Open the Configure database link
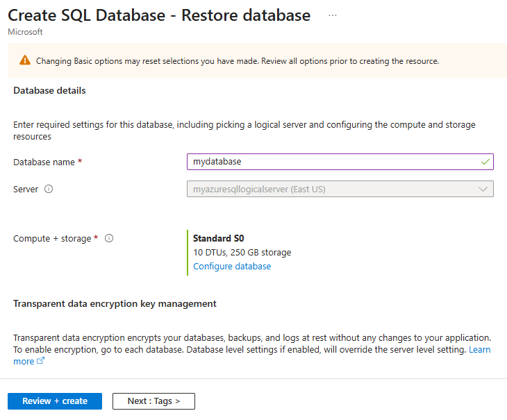This screenshot has width=507, height=420. (232, 266)
